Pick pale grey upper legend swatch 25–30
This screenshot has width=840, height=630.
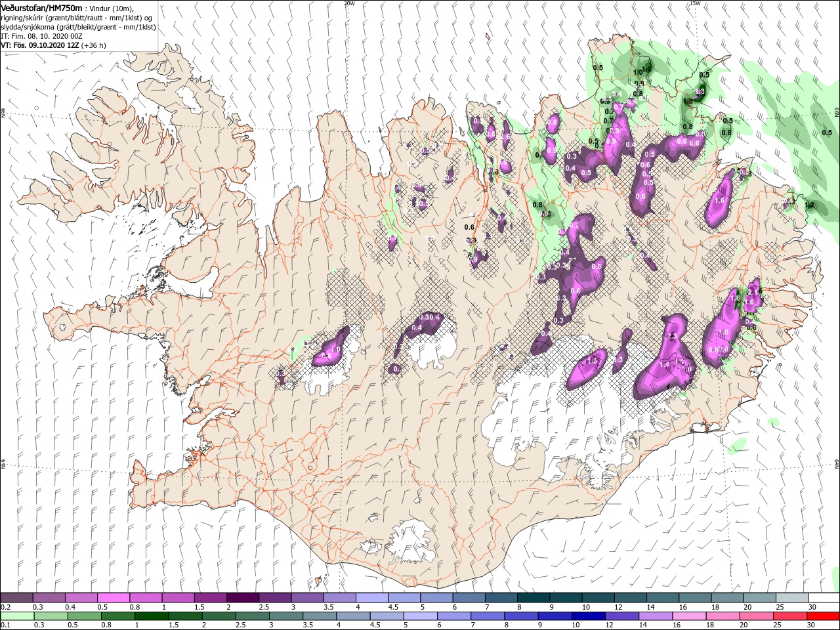791,598
